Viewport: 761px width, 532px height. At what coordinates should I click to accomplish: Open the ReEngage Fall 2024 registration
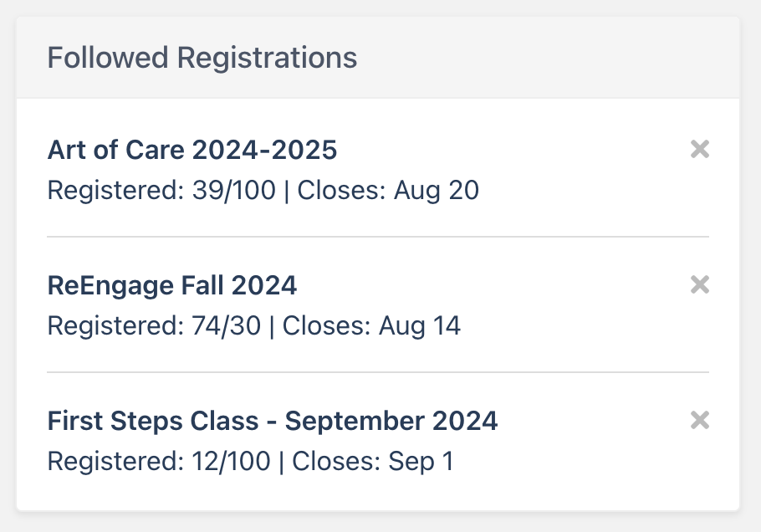coord(172,286)
